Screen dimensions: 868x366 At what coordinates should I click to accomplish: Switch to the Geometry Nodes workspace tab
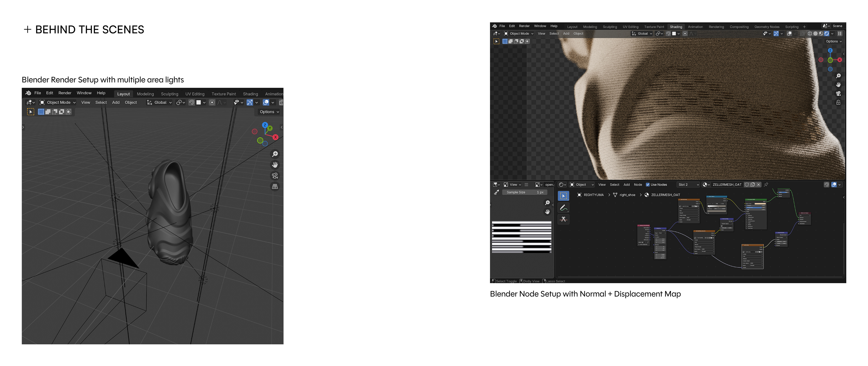[767, 27]
